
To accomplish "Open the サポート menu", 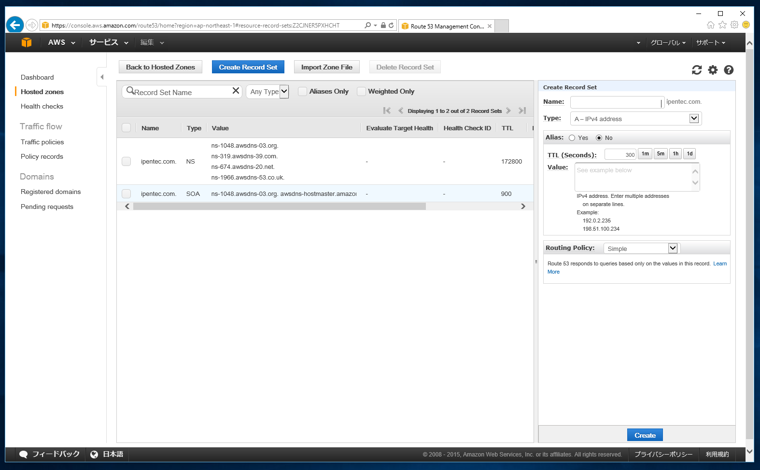I will [711, 43].
